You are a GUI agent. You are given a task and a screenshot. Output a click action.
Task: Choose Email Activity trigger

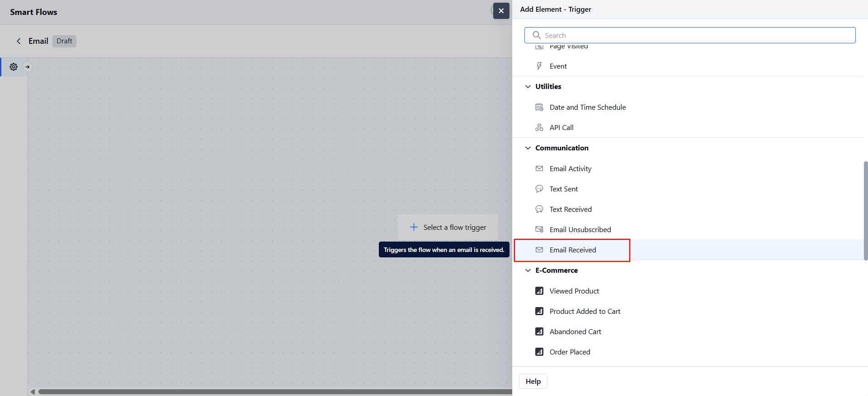coord(689,168)
